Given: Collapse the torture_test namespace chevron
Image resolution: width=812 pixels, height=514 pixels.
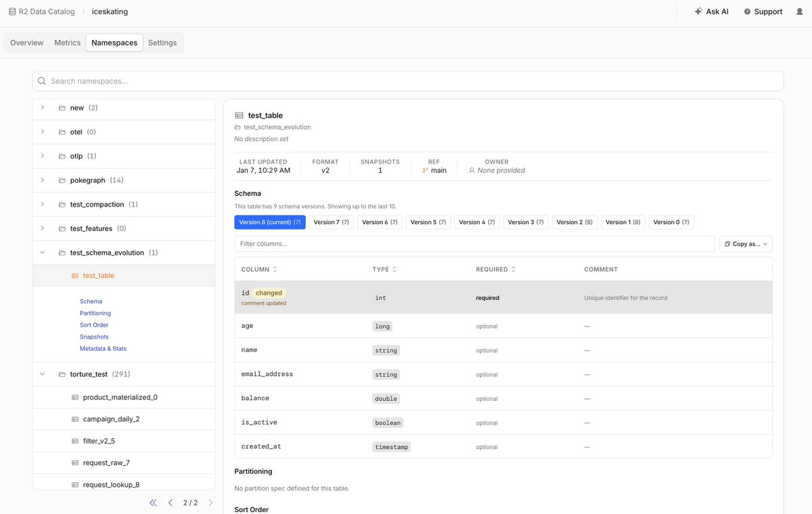Looking at the screenshot, I should (x=43, y=374).
